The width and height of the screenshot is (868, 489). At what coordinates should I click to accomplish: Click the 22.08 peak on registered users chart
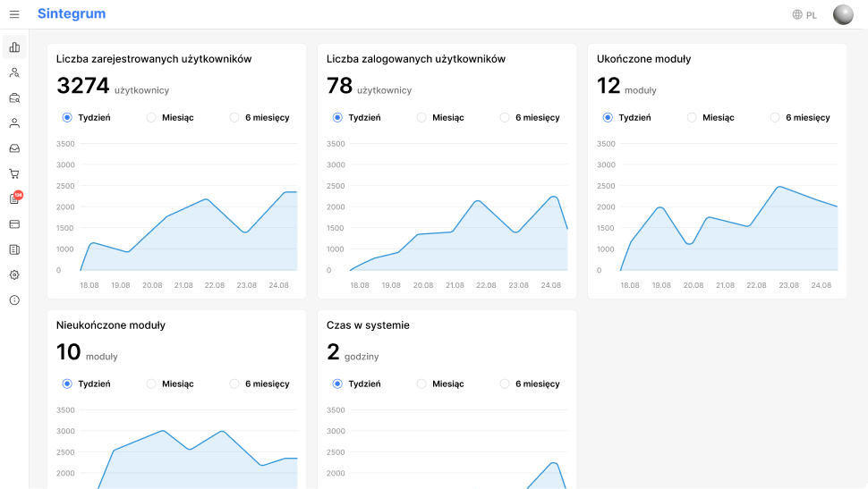pyautogui.click(x=206, y=199)
